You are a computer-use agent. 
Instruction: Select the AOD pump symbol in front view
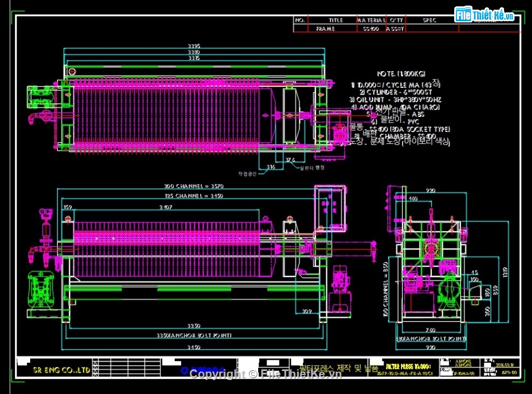click(42, 288)
